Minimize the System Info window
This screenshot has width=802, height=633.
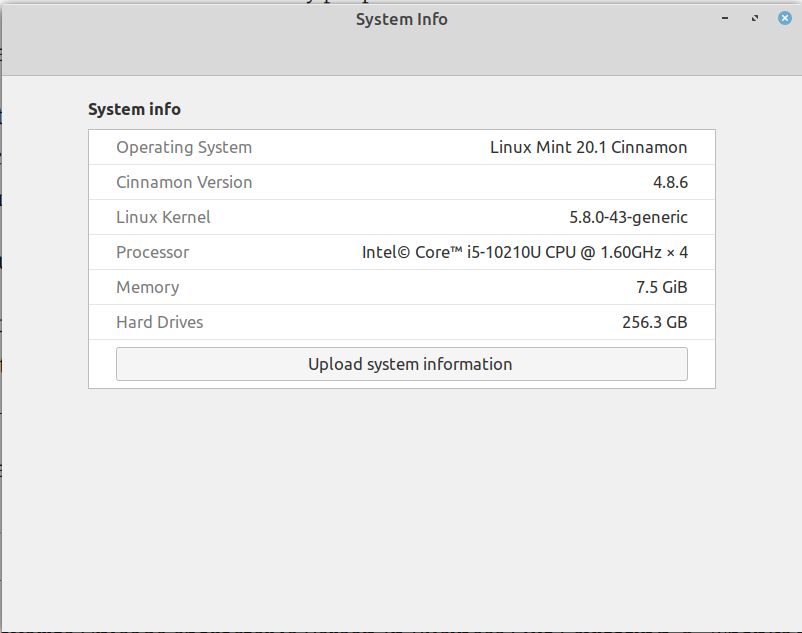coord(725,18)
